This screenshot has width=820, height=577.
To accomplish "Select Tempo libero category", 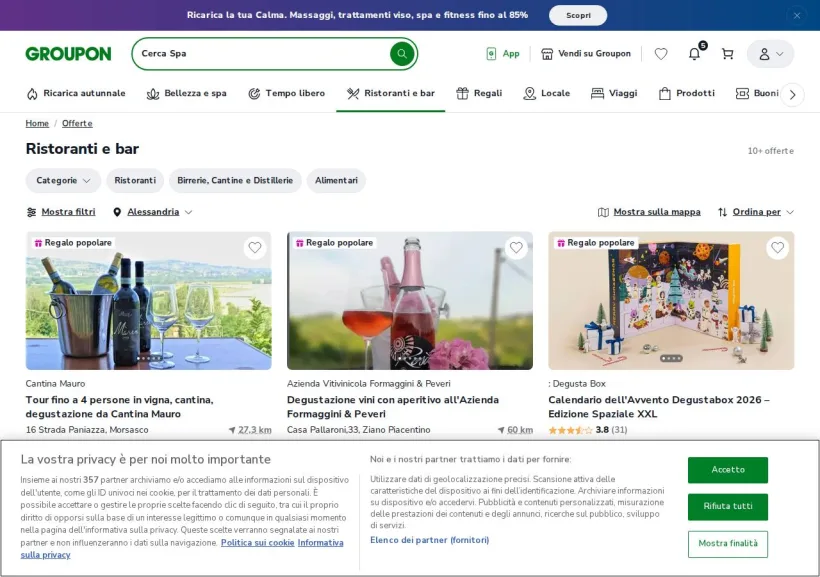I will tap(287, 93).
